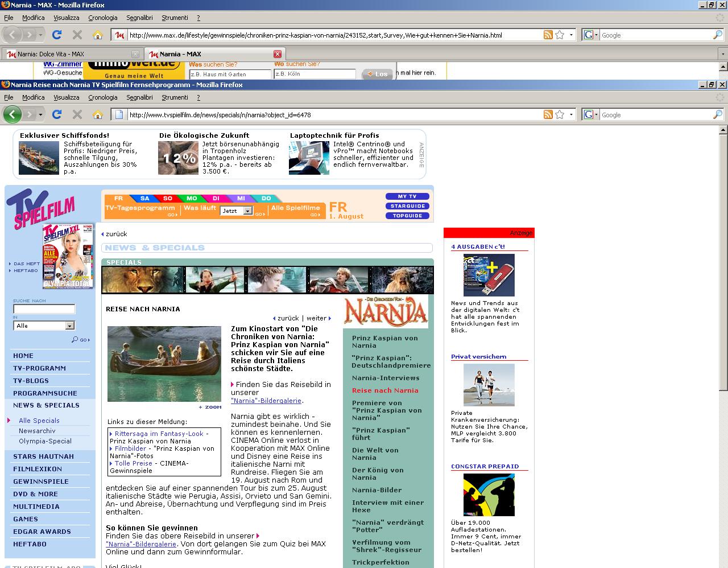Select the DO day tab
This screenshot has width=728, height=568.
click(x=266, y=199)
